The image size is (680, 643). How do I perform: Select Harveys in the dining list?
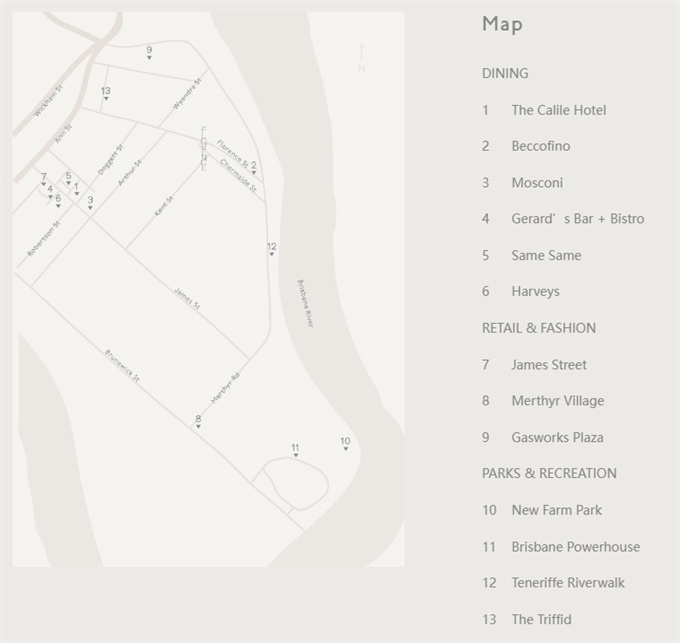535,291
